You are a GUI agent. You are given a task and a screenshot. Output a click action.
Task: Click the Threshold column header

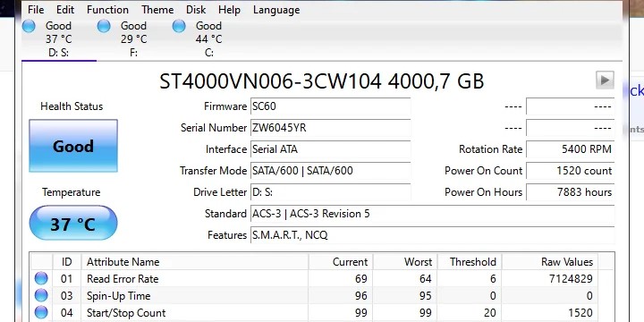(470, 261)
